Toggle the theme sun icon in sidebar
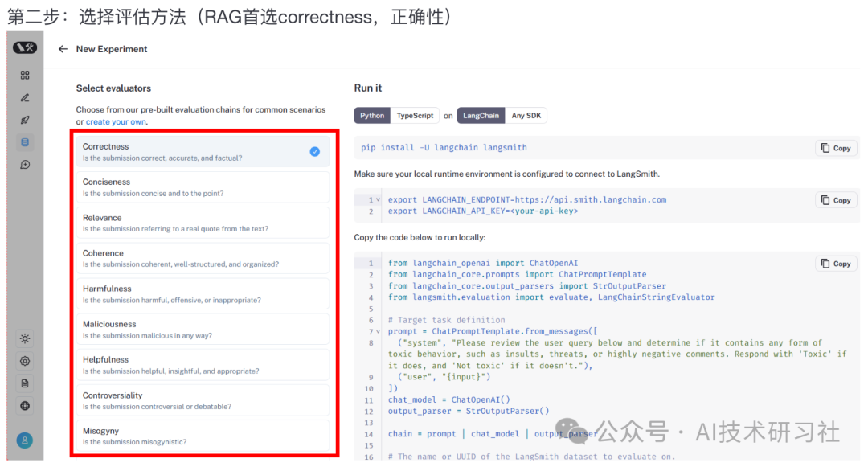Image resolution: width=868 pixels, height=467 pixels. [25, 338]
